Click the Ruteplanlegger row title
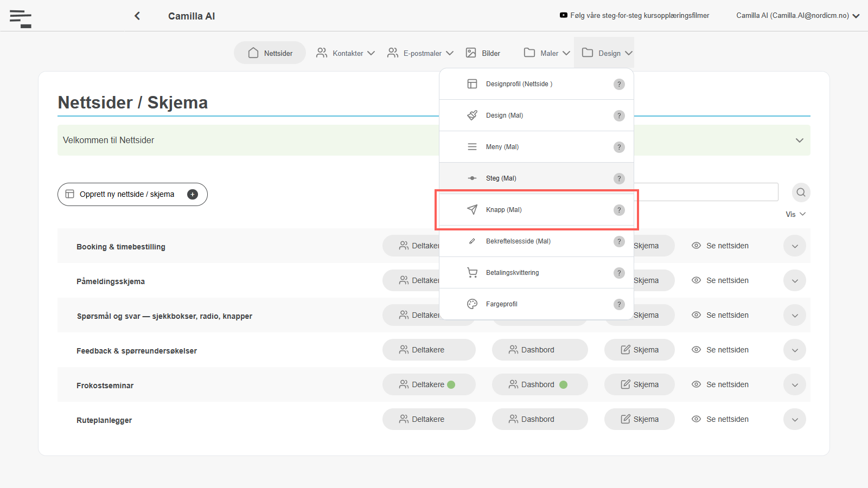Screen dimensions: 868x488 104,420
